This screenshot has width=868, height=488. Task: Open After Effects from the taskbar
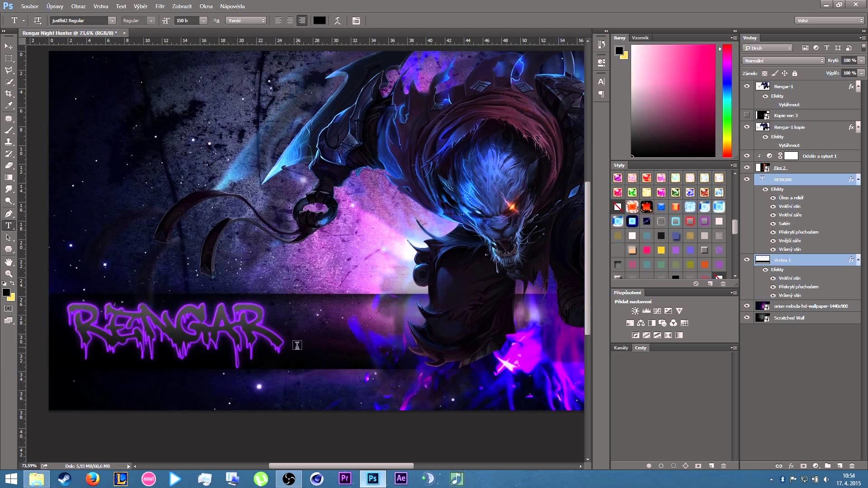[401, 479]
